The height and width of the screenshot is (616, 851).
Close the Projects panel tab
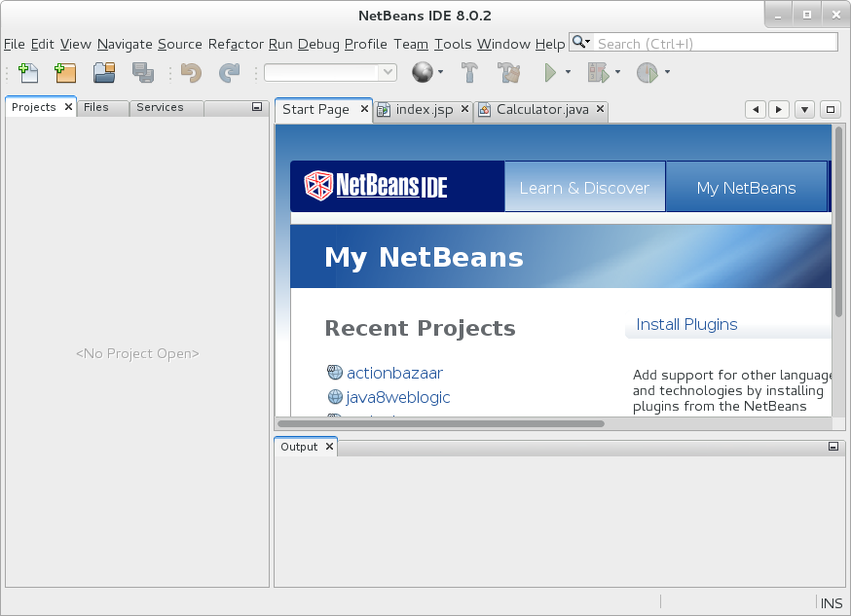click(x=68, y=107)
